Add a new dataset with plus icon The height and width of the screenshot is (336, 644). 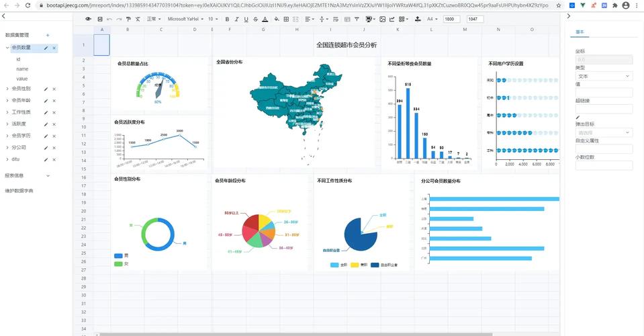(x=48, y=36)
